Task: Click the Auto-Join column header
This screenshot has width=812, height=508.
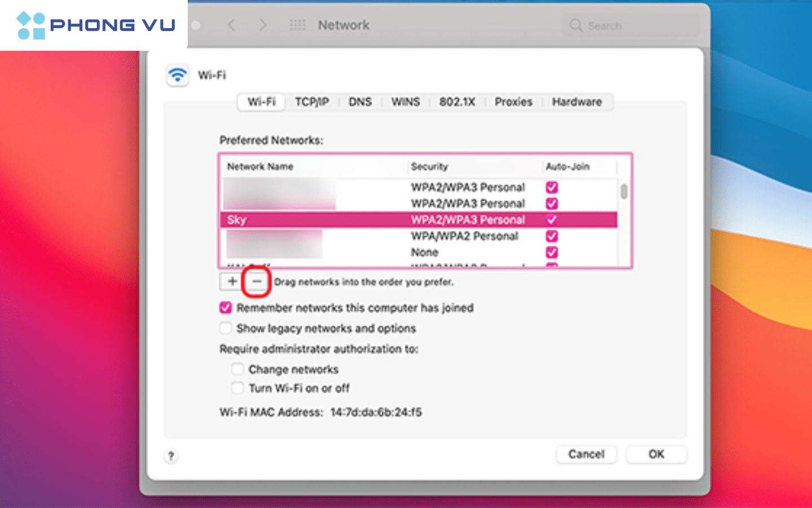Action: click(567, 167)
